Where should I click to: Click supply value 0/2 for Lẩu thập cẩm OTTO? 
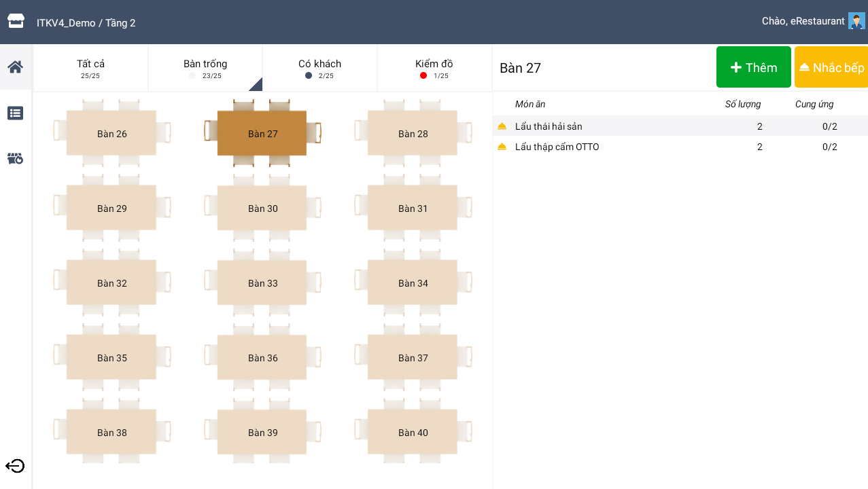[829, 147]
